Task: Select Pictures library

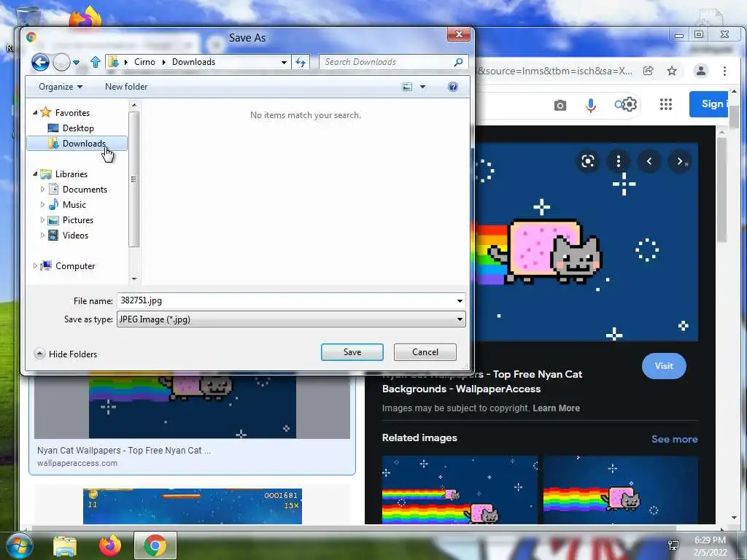Action: 77,220
